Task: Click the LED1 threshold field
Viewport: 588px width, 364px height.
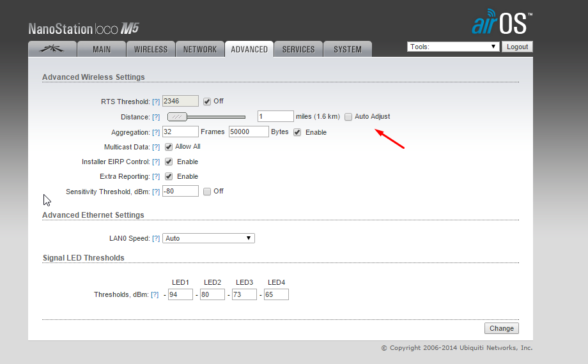Action: [x=180, y=294]
